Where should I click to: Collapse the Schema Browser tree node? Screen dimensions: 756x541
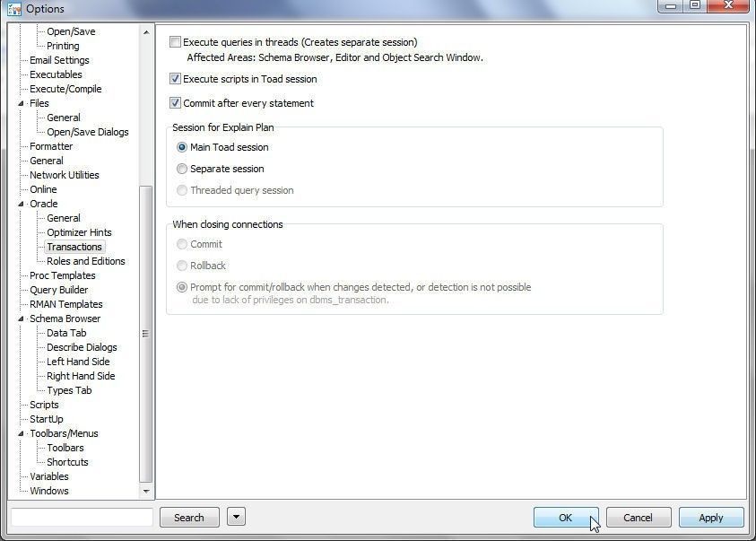[x=21, y=318]
